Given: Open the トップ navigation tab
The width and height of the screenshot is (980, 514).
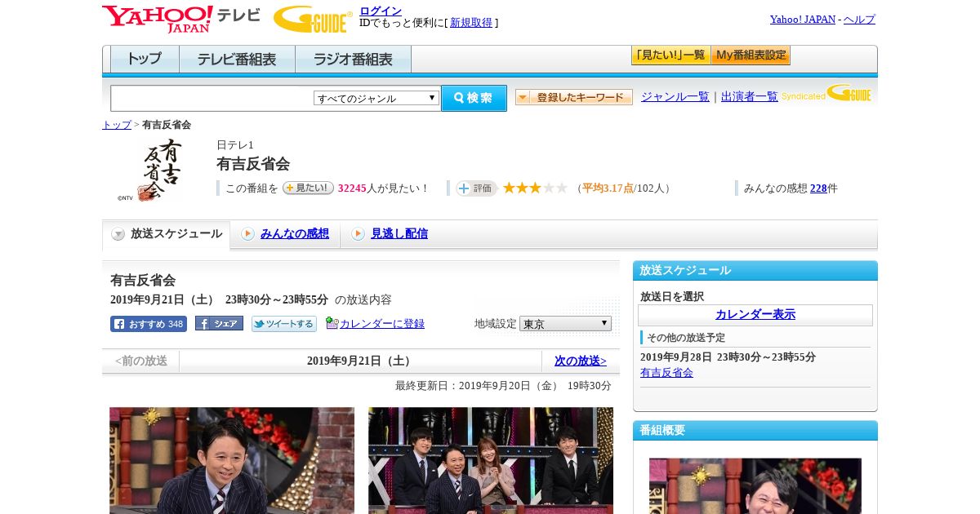Looking at the screenshot, I should click(145, 59).
